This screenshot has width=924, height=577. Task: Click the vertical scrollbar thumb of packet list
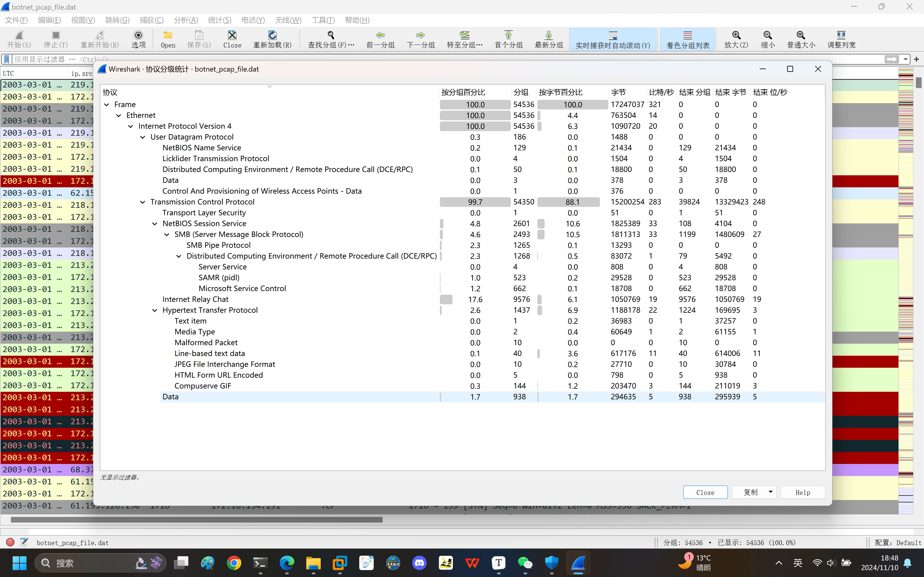tap(919, 82)
